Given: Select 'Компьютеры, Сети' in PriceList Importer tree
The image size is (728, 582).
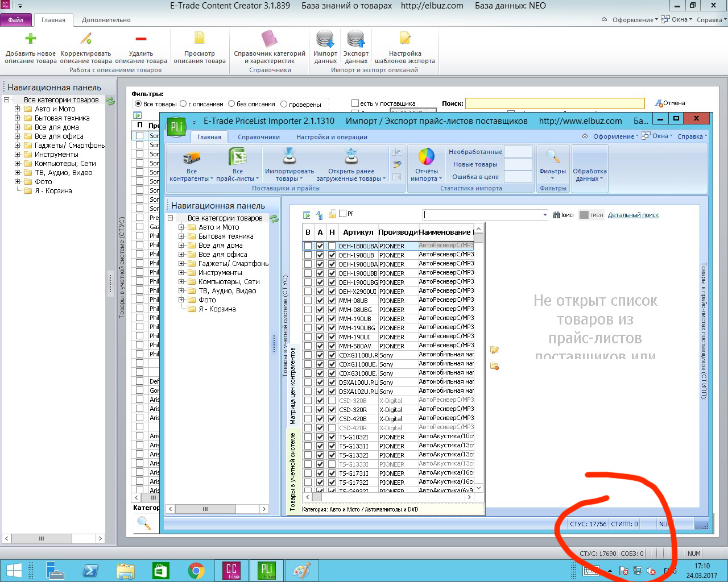Looking at the screenshot, I should 229,282.
